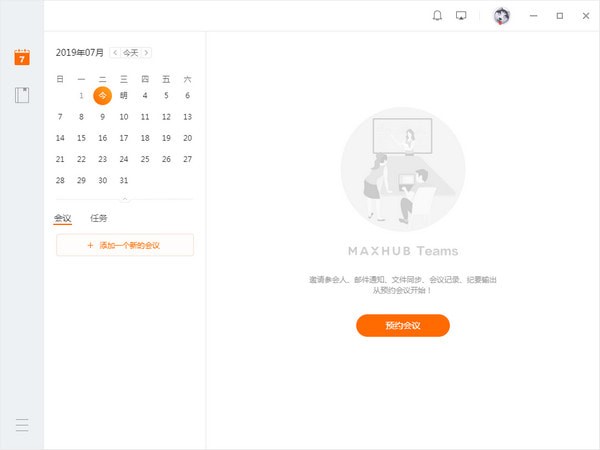Image resolution: width=600 pixels, height=450 pixels.
Task: Select date 15 in calendar
Action: pos(81,138)
